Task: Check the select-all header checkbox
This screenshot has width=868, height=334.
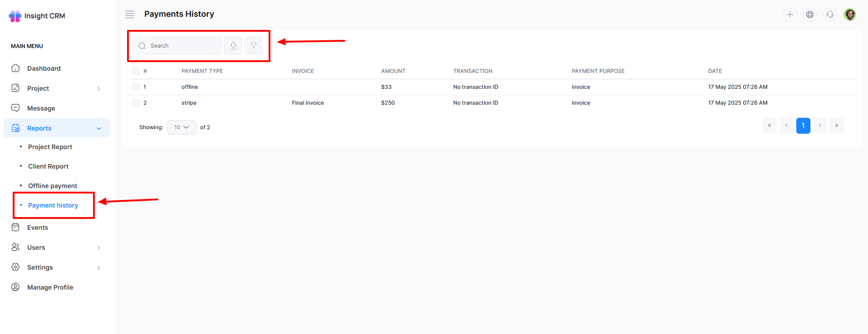Action: click(x=136, y=71)
